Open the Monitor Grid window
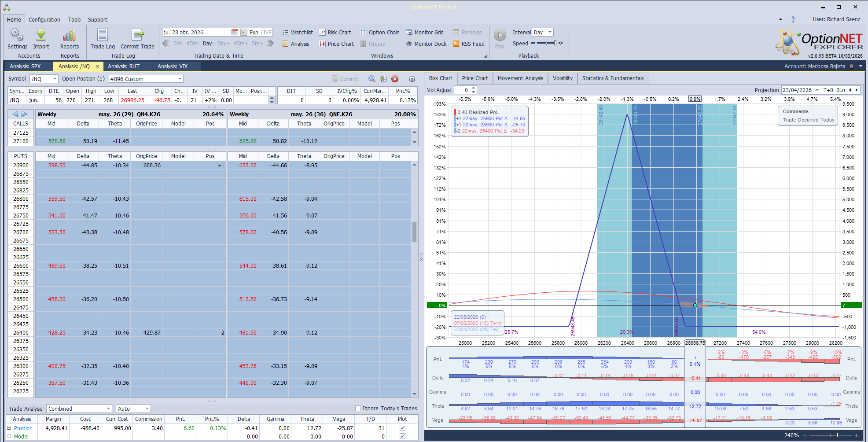Viewport: 868px width, 442px height. click(425, 32)
